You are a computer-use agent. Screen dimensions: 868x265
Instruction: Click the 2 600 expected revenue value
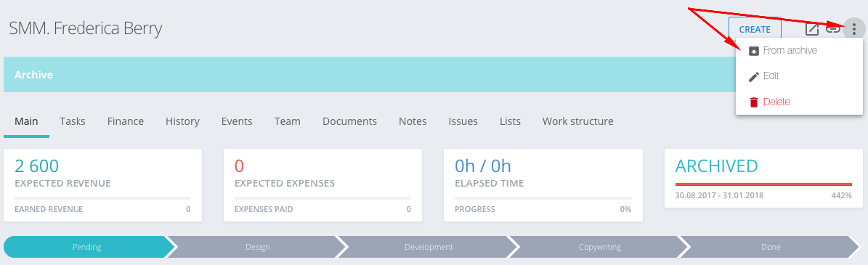pos(36,166)
